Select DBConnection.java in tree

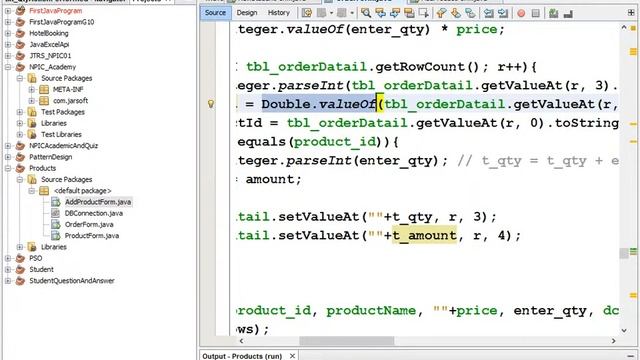93,213
